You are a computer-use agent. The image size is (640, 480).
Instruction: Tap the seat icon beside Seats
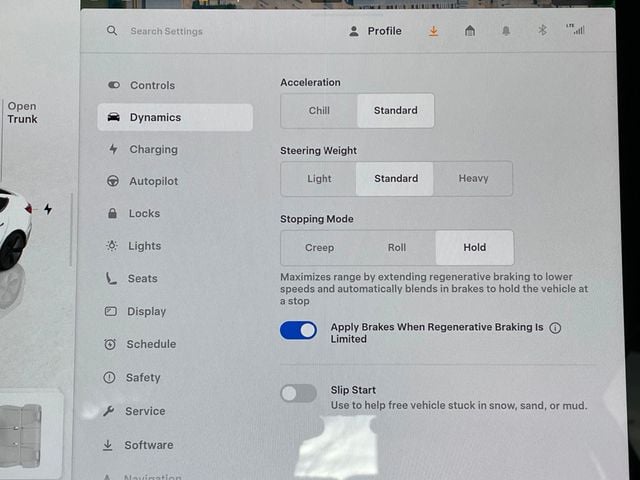click(111, 278)
